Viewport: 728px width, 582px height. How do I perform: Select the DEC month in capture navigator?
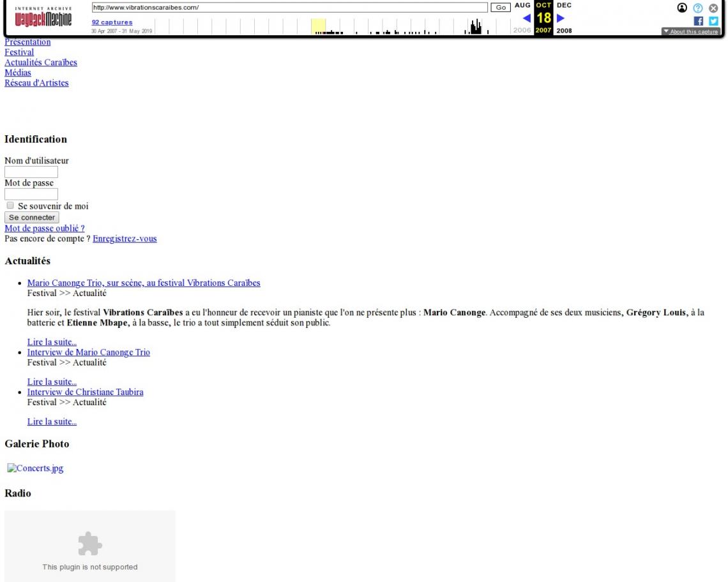click(x=564, y=5)
